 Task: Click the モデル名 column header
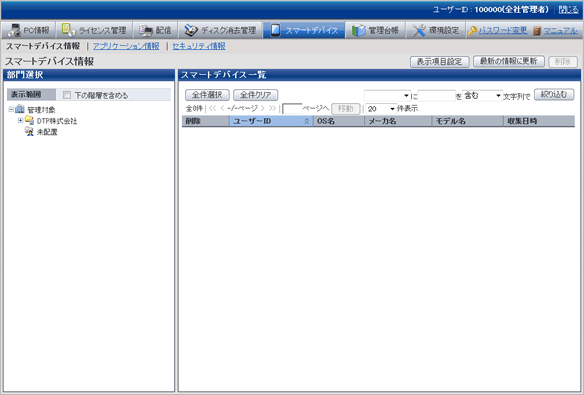pyautogui.click(x=467, y=121)
